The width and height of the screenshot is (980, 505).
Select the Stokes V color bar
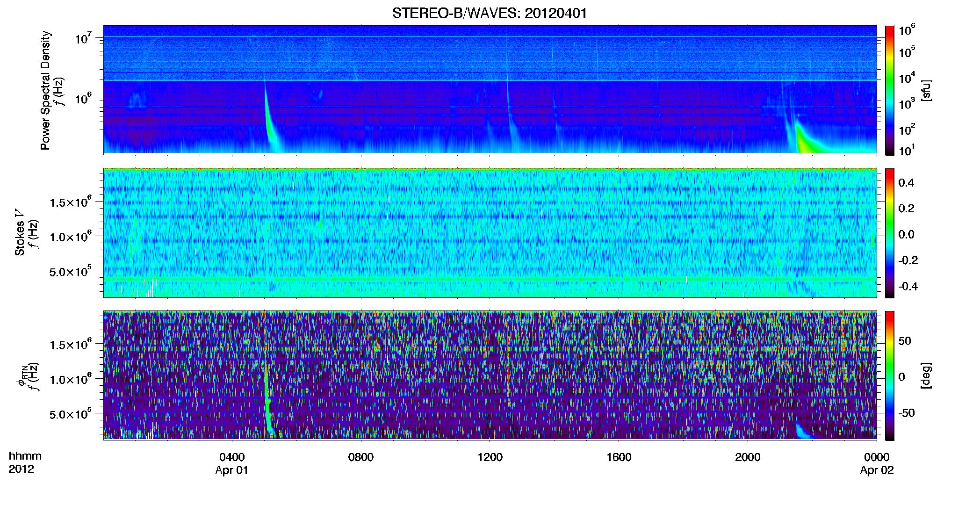coord(890,233)
